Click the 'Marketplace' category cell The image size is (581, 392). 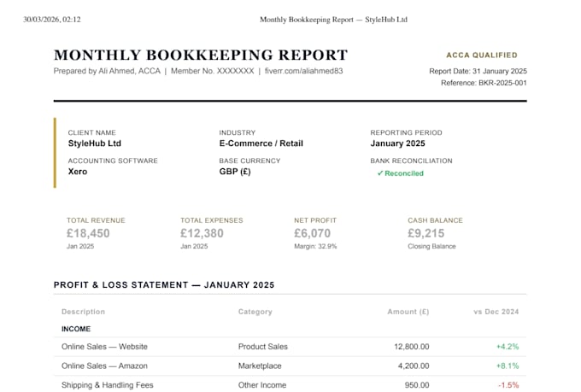tap(260, 366)
